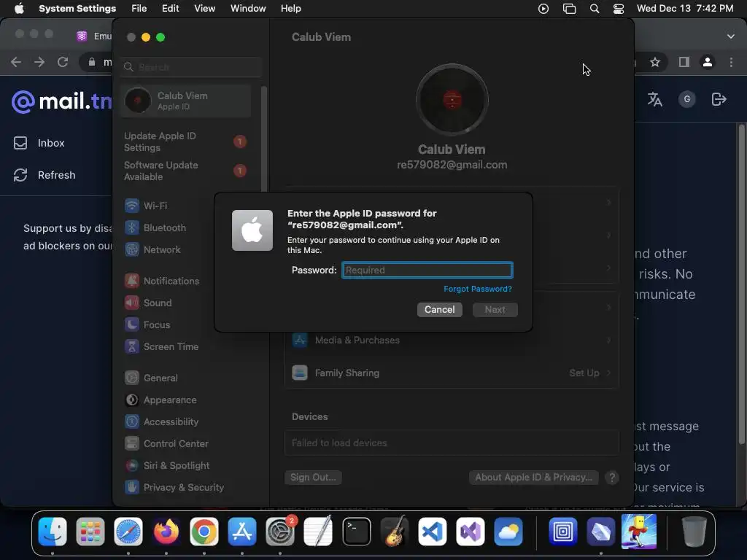This screenshot has height=560, width=747.
Task: Open Chrome three-dot menu
Action: 731,62
